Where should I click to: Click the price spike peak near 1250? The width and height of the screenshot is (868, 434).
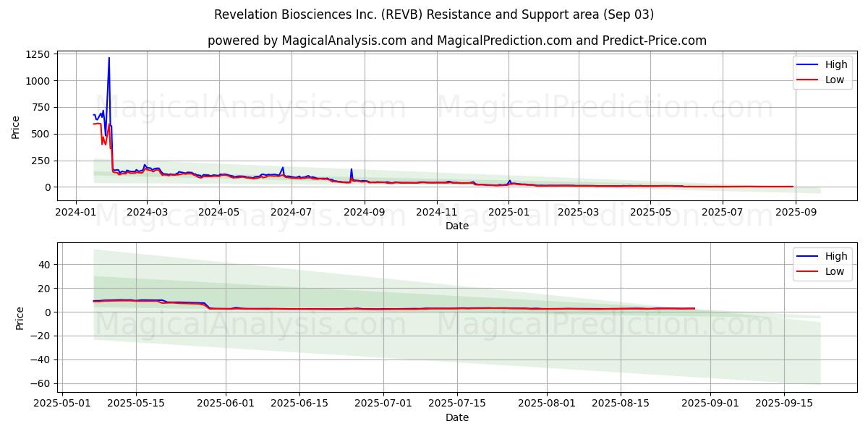tap(109, 58)
